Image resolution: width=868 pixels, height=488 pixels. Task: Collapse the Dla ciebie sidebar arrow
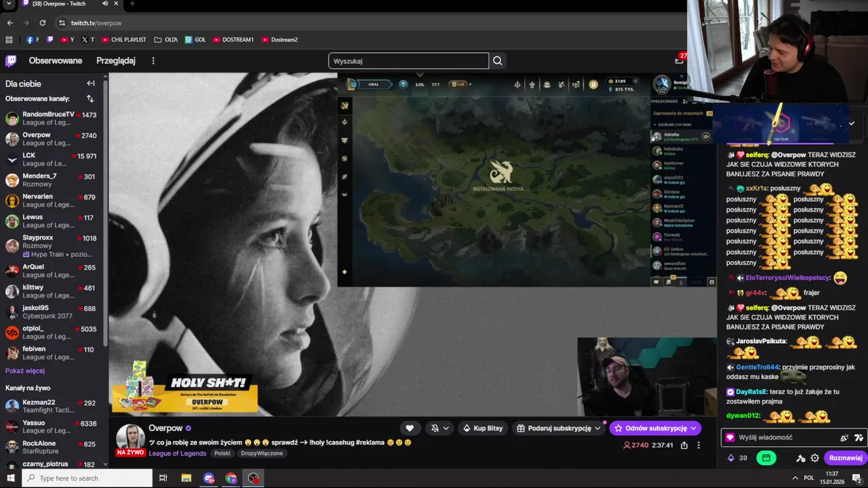pyautogui.click(x=91, y=83)
